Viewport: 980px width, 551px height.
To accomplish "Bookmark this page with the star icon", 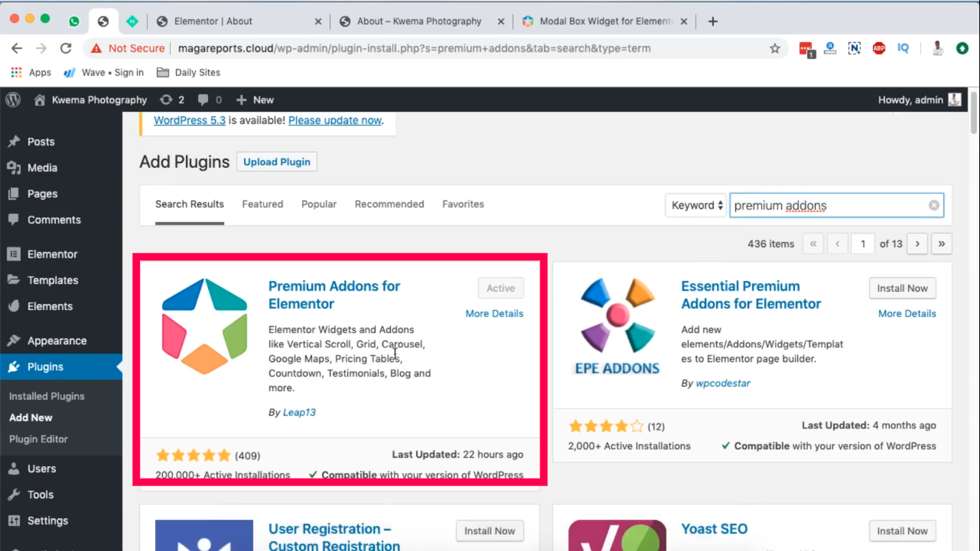I will [x=775, y=48].
